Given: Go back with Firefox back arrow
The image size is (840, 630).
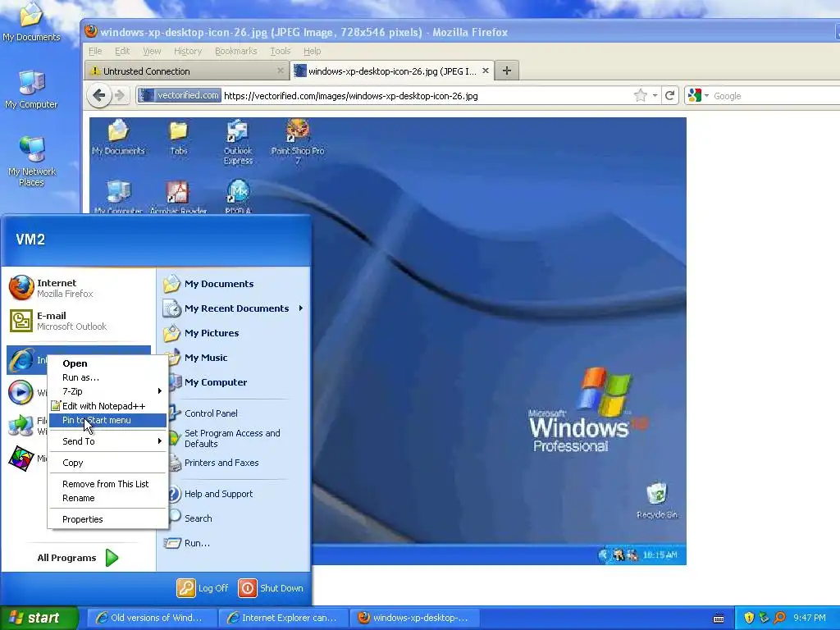Looking at the screenshot, I should (98, 96).
